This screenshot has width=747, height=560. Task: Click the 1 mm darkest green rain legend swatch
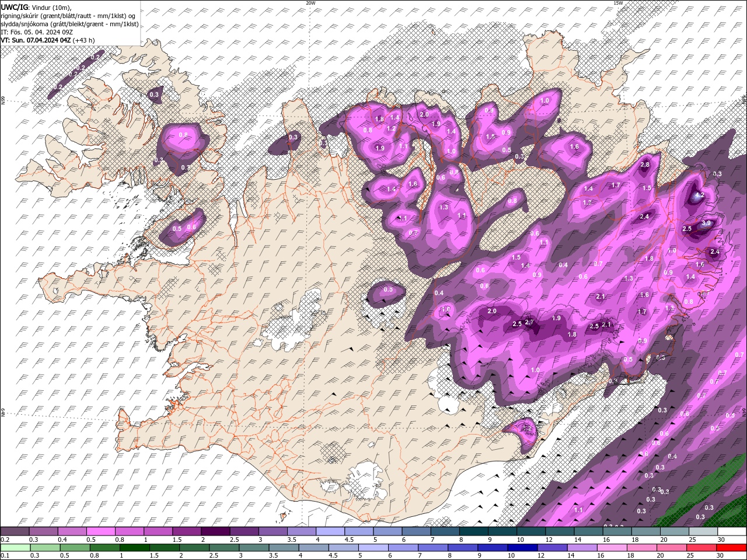click(134, 548)
